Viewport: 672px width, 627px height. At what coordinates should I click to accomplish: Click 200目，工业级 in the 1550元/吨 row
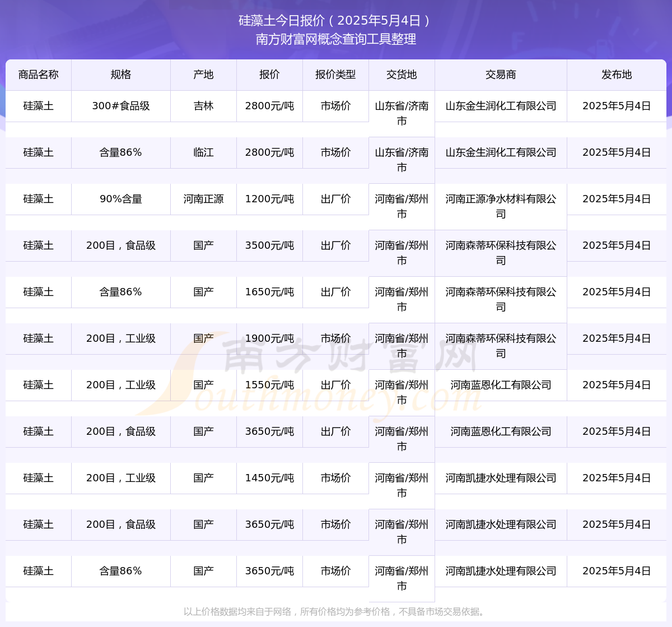[x=121, y=385]
